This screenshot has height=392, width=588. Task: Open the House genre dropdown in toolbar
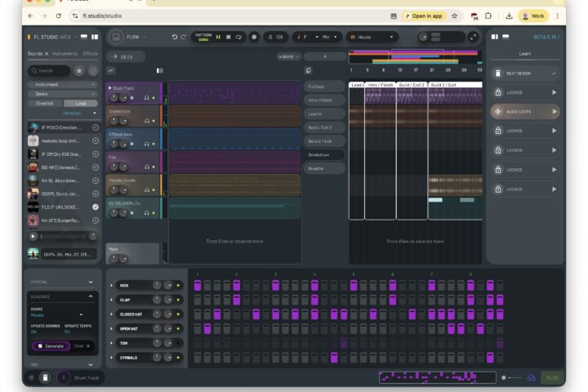(x=372, y=37)
